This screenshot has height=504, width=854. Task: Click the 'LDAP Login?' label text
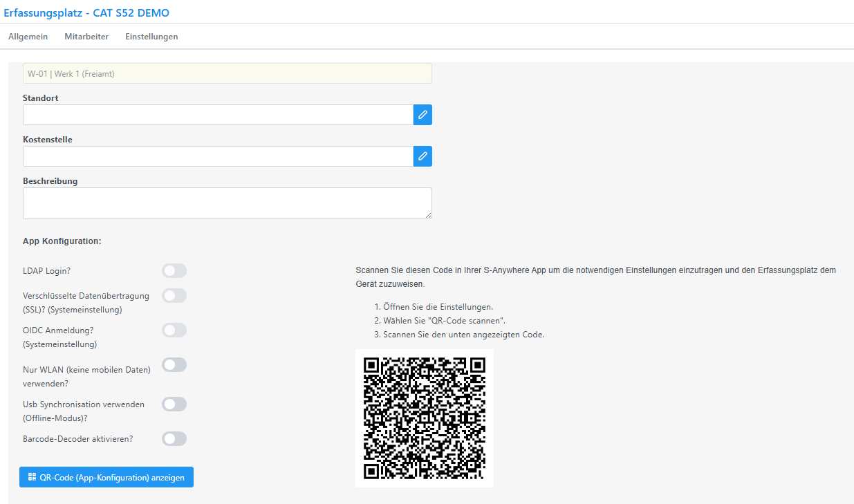coord(46,271)
